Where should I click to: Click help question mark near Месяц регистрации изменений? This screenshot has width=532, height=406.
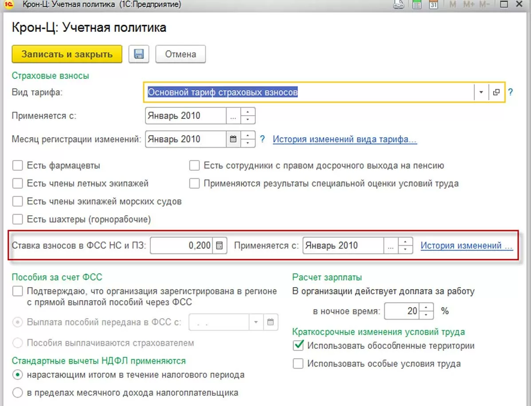pos(262,139)
